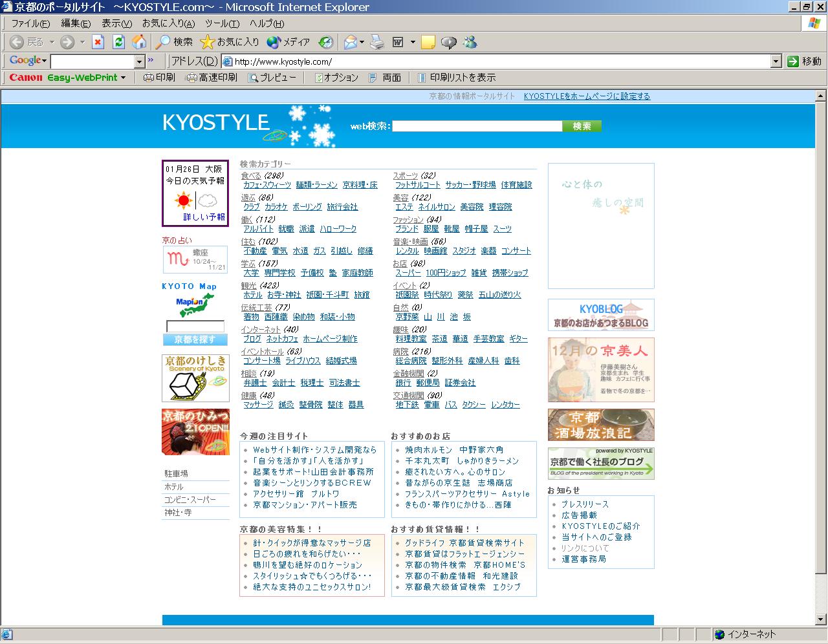
Task: Launch Messenger from the toolbar icon
Action: tap(470, 42)
